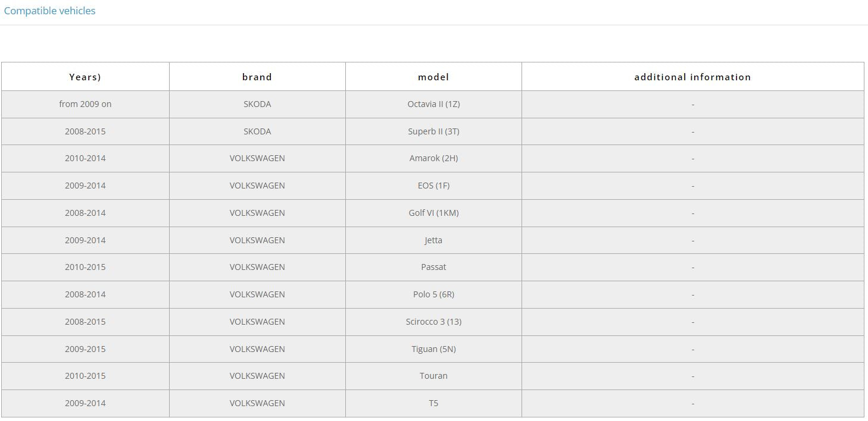The image size is (868, 421).
Task: Click the Amarok (2H) model cell
Action: tap(433, 158)
